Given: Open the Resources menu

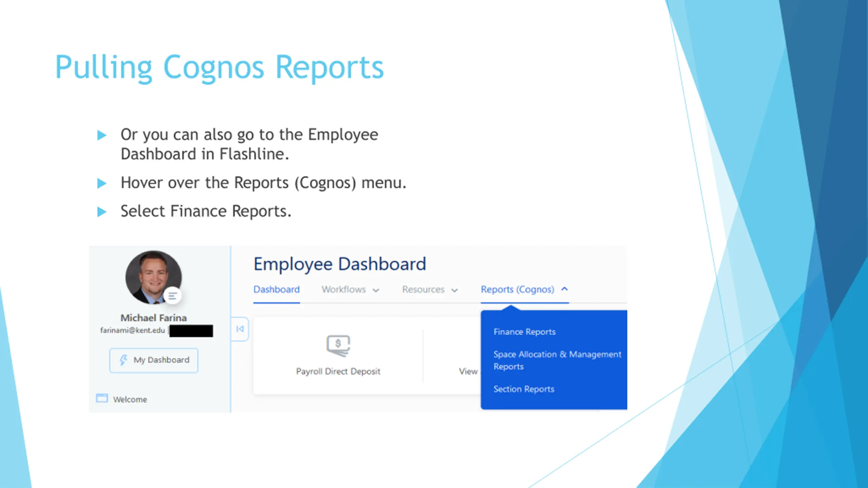Looking at the screenshot, I should tap(430, 289).
